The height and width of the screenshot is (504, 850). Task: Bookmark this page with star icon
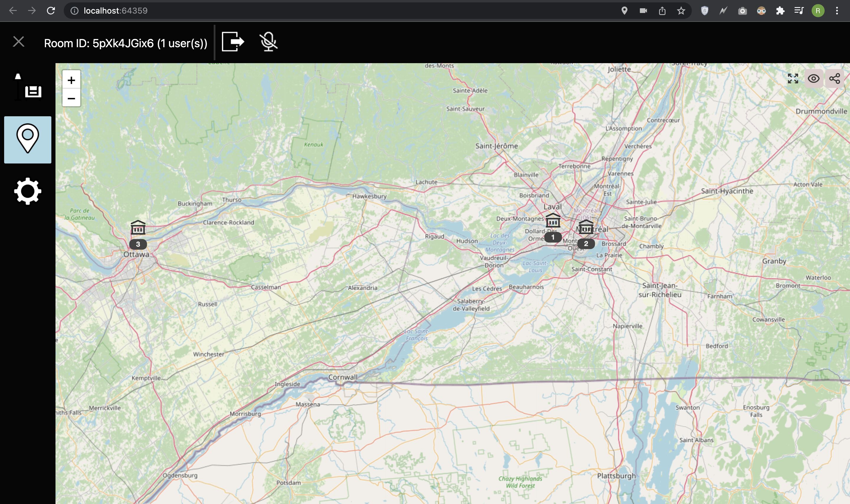tap(681, 11)
